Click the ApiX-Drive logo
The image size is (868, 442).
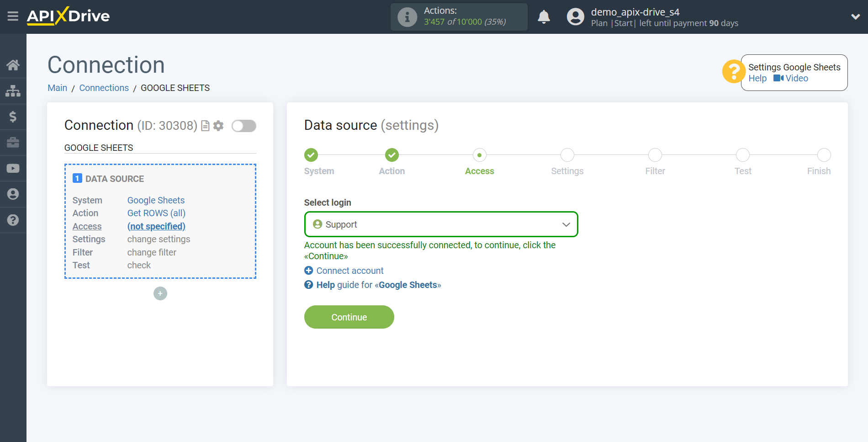point(68,16)
